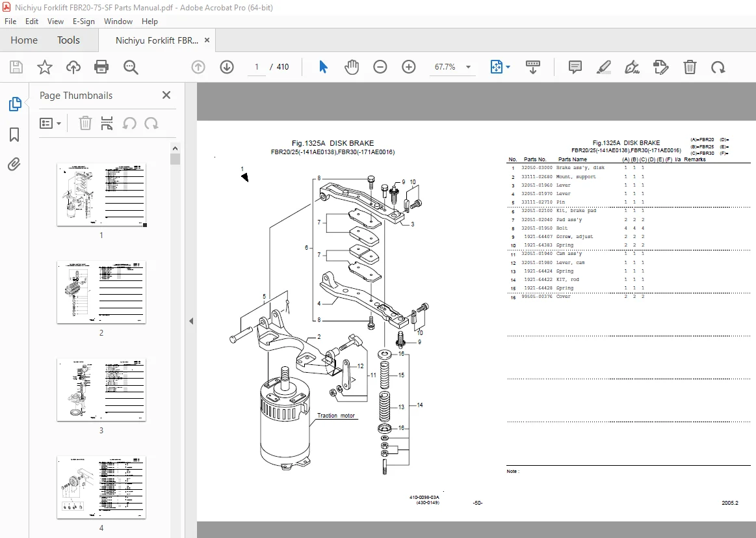
Task: Go to previous page arrow
Action: [x=198, y=67]
